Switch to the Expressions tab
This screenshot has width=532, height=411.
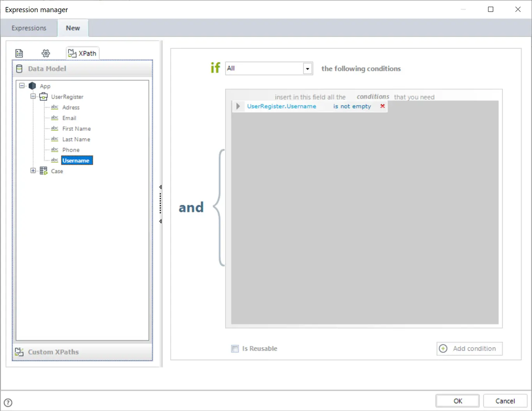(x=29, y=28)
